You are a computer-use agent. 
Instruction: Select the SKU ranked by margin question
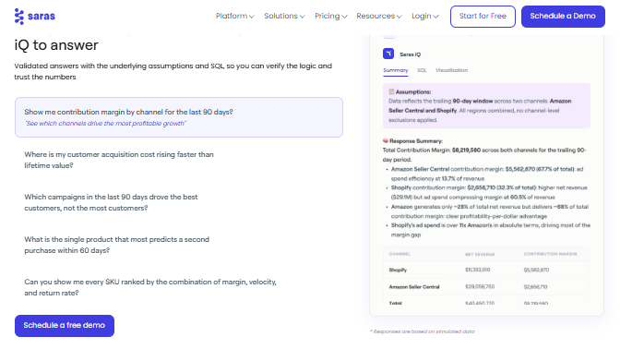tap(150, 287)
